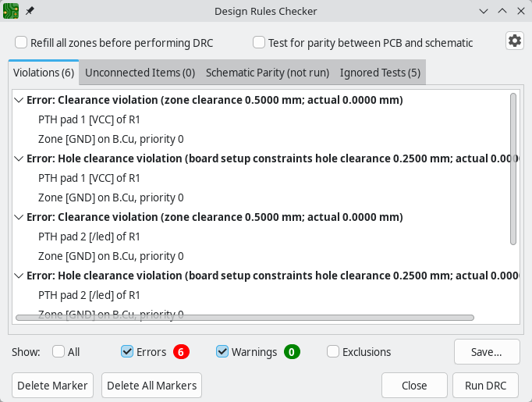Open the Ignored Tests tab
The height and width of the screenshot is (402, 532).
pyautogui.click(x=380, y=73)
